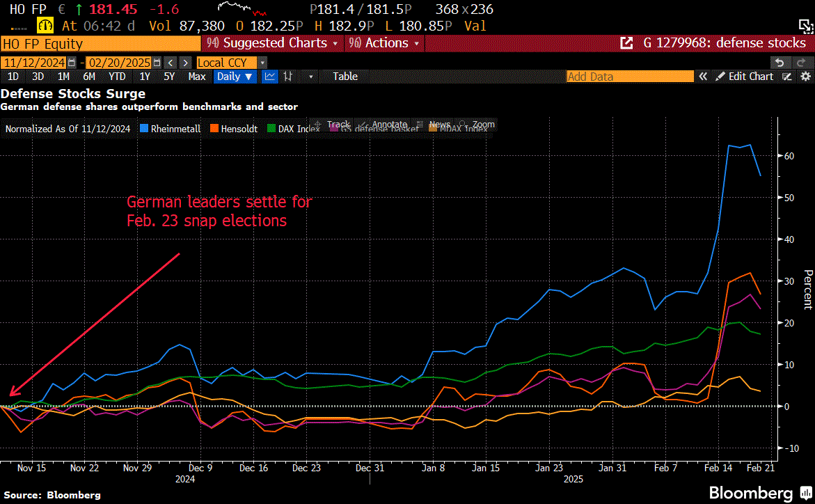Click the Add Data input field
This screenshot has width=815, height=504.
tap(630, 77)
